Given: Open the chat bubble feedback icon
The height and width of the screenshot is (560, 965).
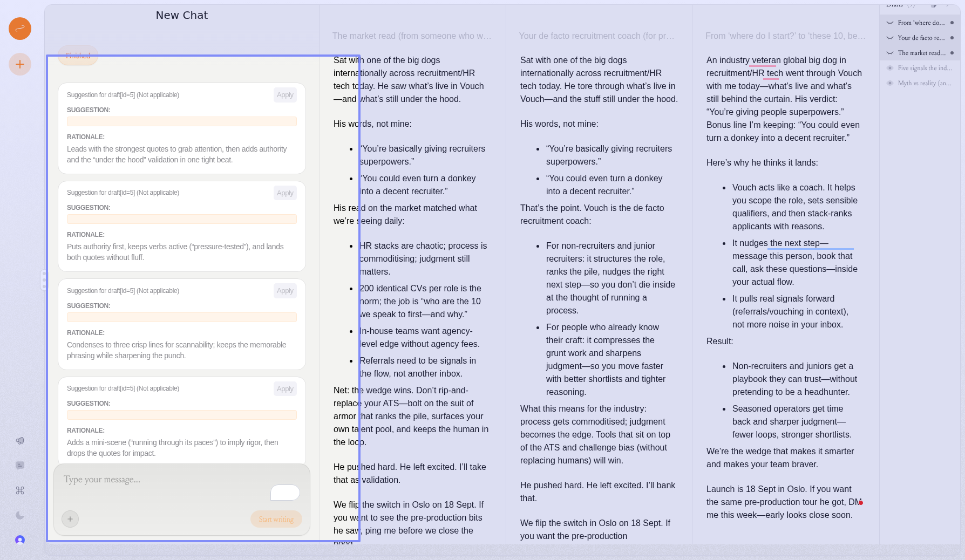Looking at the screenshot, I should [x=20, y=466].
